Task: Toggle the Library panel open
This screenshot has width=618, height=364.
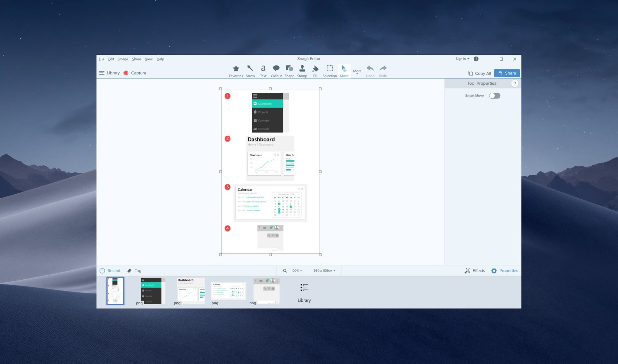Action: pos(109,72)
